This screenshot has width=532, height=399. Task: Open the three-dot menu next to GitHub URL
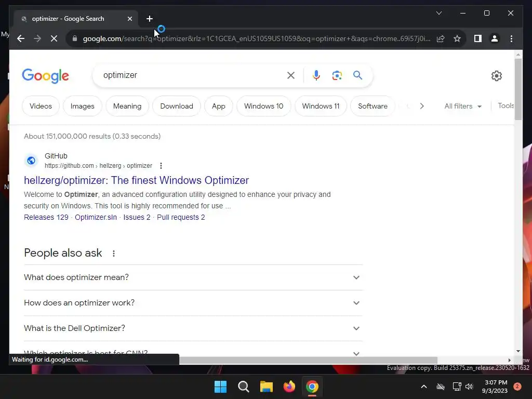click(161, 166)
